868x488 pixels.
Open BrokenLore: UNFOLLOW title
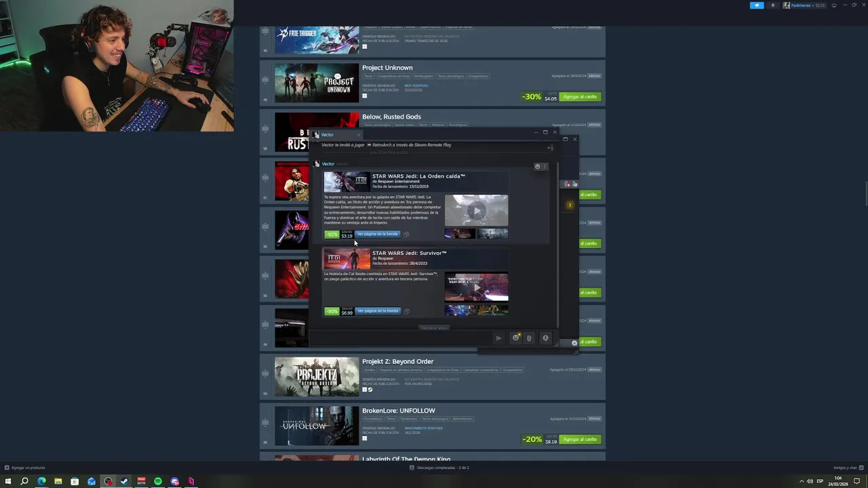[x=399, y=411]
